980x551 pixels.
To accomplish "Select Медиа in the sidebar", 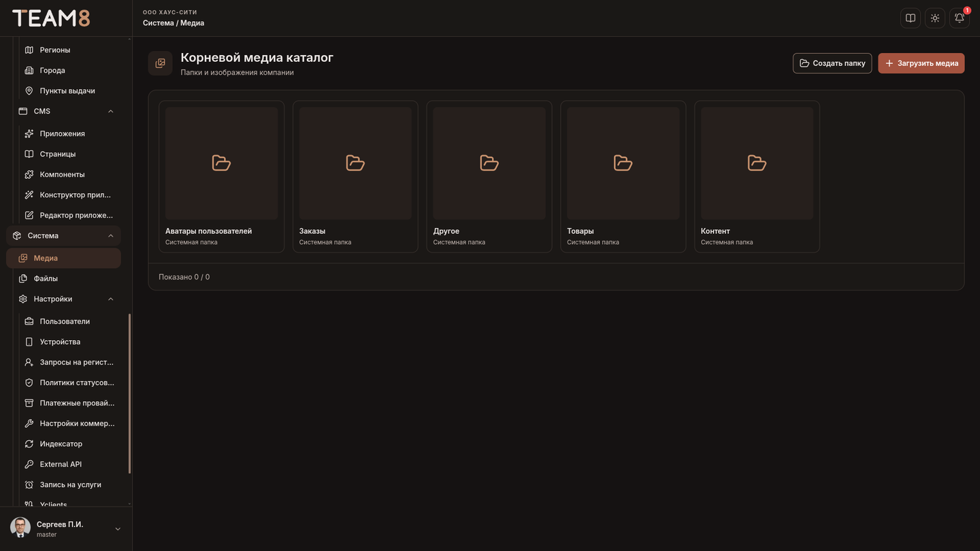I will (x=64, y=258).
